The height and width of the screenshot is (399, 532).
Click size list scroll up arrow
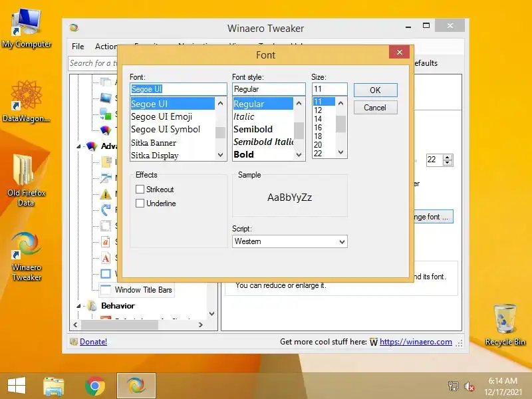pos(341,103)
